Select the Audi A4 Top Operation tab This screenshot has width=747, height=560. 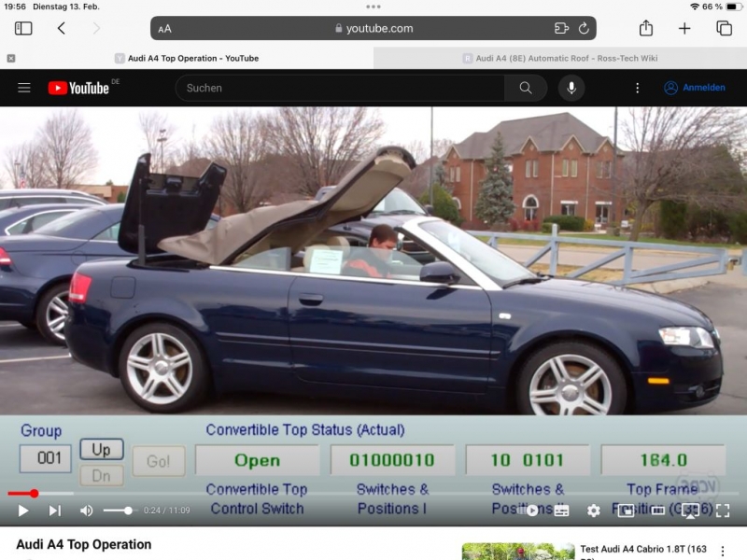click(x=187, y=58)
